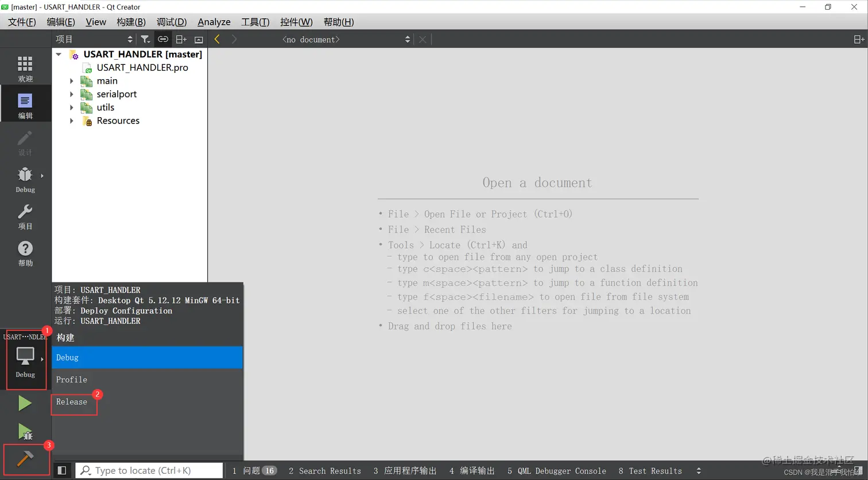Open the 调试(D) menu

tap(172, 22)
